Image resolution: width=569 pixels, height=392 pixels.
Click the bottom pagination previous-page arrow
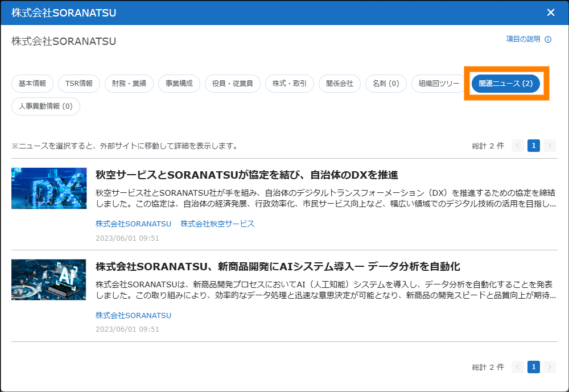[518, 367]
